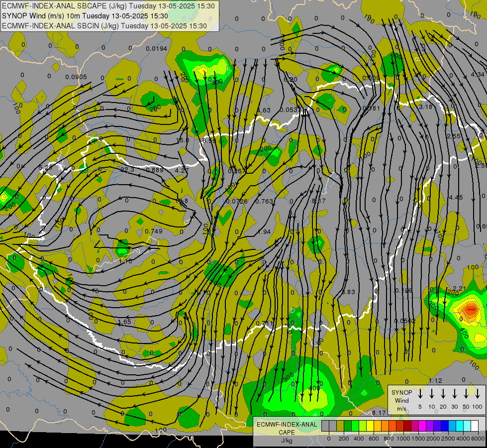Click the 'SYNOP Wind (m/s) 10m' header line
Viewport: 487px width, 448px height.
pos(85,16)
